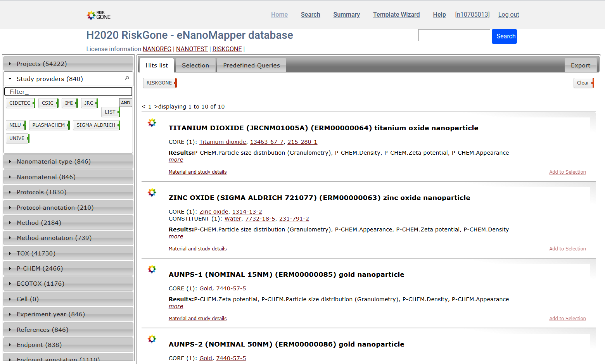
Task: Open the NANOREG license link
Action: pyautogui.click(x=157, y=49)
